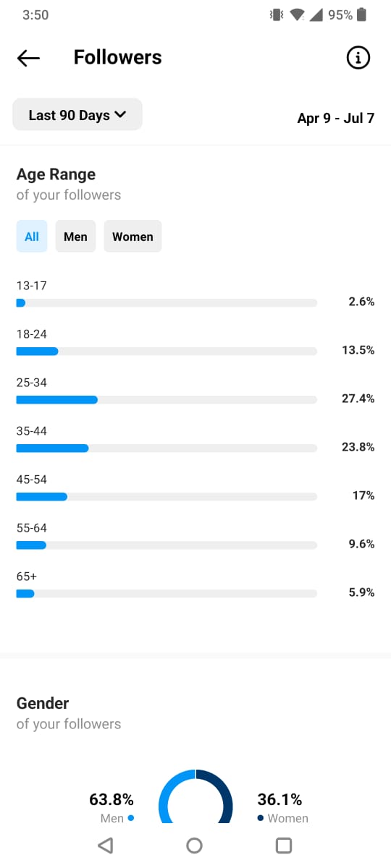The height and width of the screenshot is (868, 391).
Task: Open the info circle icon
Action: [358, 58]
